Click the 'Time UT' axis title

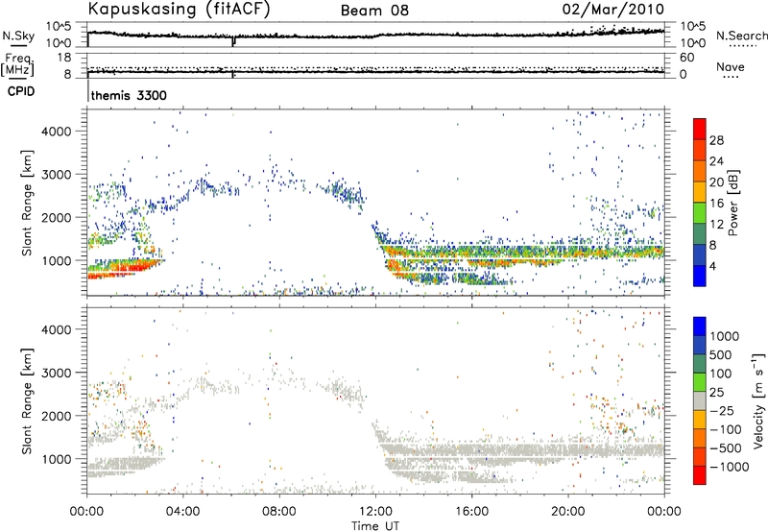point(375,526)
